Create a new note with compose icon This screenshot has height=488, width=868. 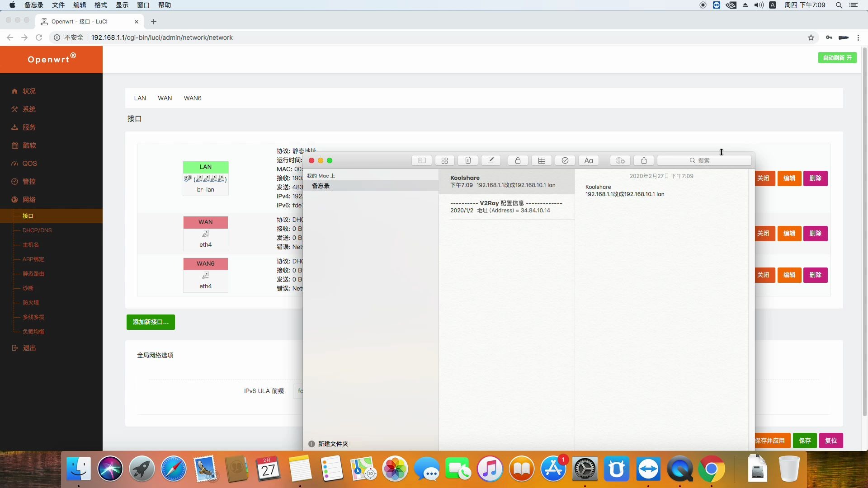click(491, 160)
